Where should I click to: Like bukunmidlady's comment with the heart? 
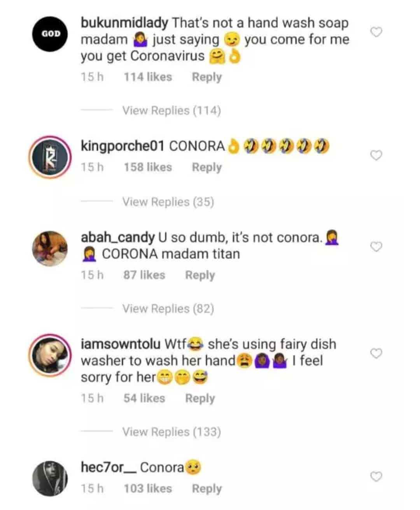376,32
